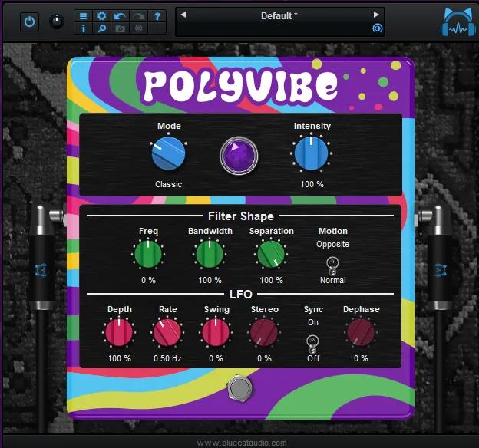The height and width of the screenshot is (448, 479).
Task: Click the Sync 'On' label
Action: coord(313,322)
